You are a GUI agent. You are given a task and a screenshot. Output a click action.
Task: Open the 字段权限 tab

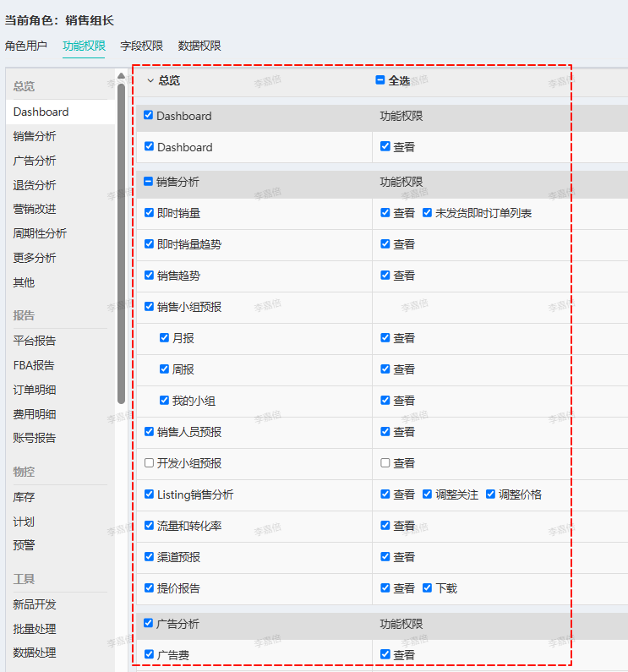click(x=141, y=46)
